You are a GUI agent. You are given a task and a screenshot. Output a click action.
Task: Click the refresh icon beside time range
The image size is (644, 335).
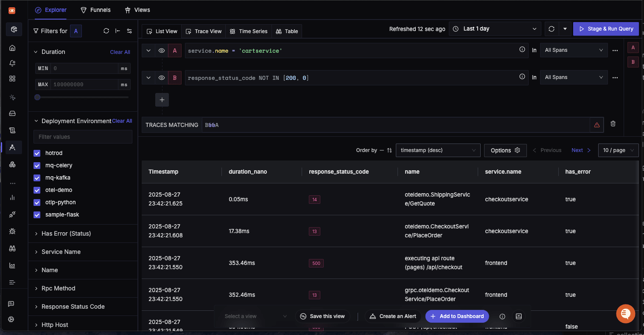pos(552,29)
